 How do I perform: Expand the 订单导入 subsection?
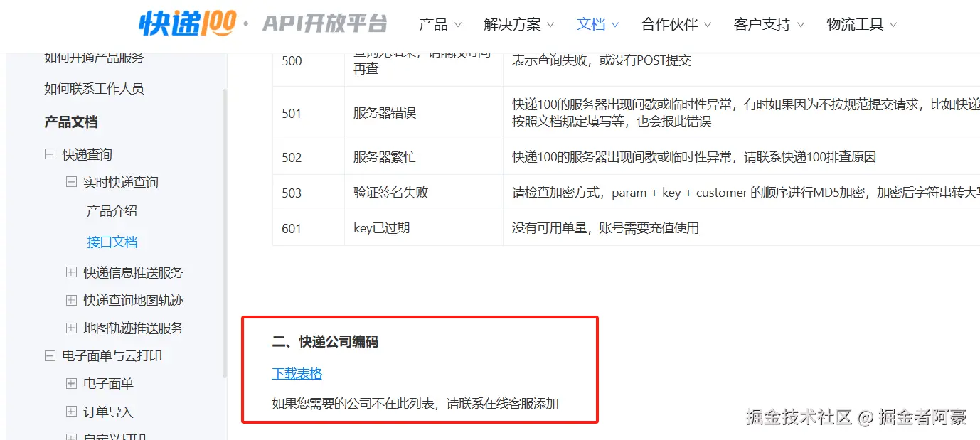[x=71, y=412]
